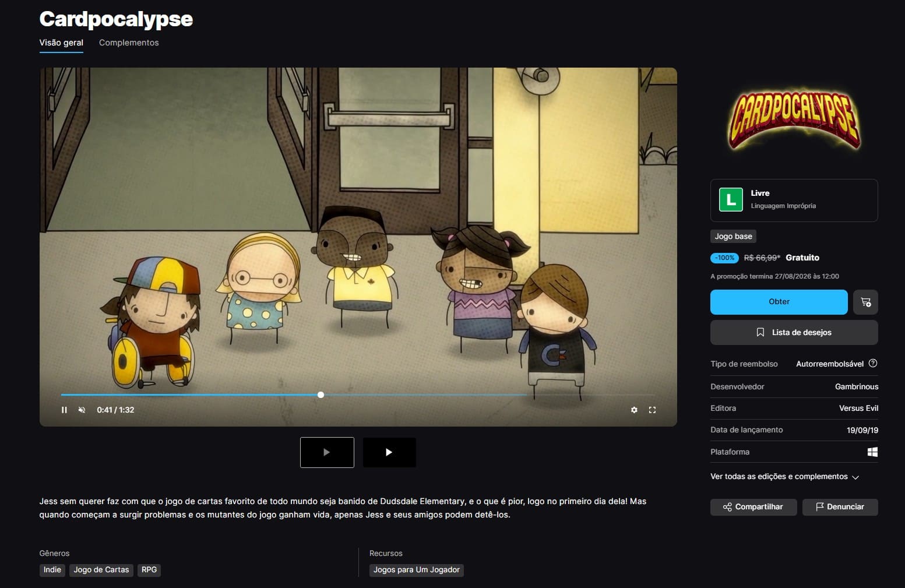This screenshot has width=905, height=588.
Task: Add to Lista de desejos
Action: pyautogui.click(x=794, y=332)
